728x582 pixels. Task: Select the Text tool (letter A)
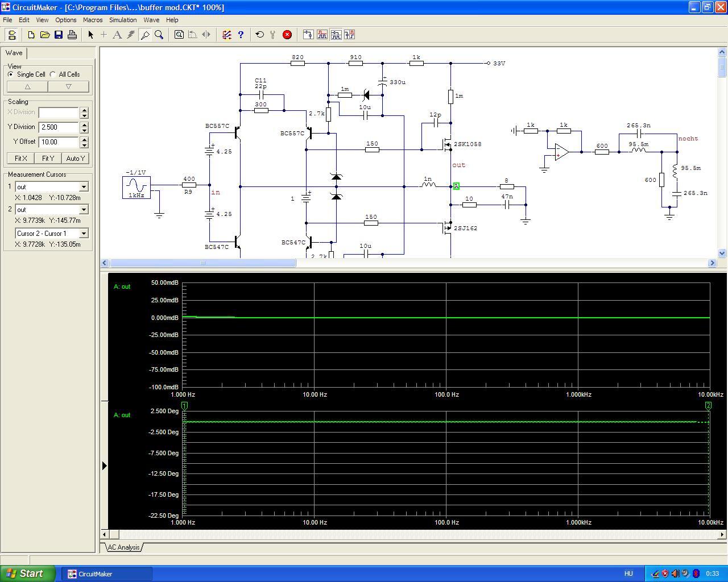117,35
